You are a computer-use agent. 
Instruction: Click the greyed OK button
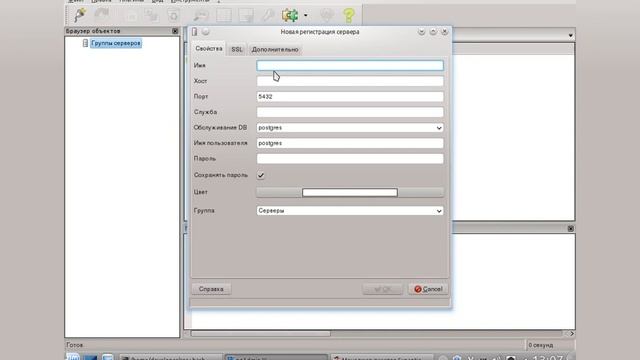coord(382,289)
